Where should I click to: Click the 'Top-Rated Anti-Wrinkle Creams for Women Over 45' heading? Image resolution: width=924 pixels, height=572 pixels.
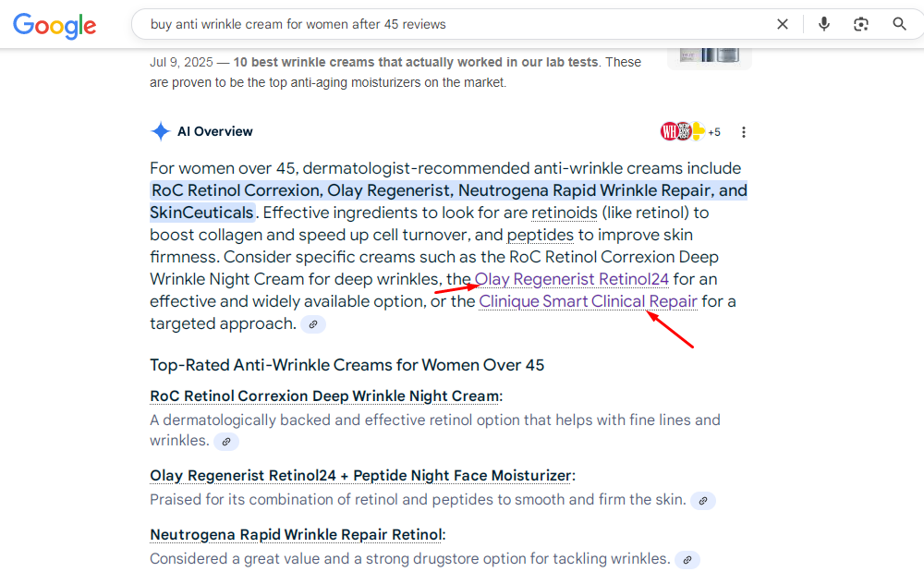(x=347, y=365)
